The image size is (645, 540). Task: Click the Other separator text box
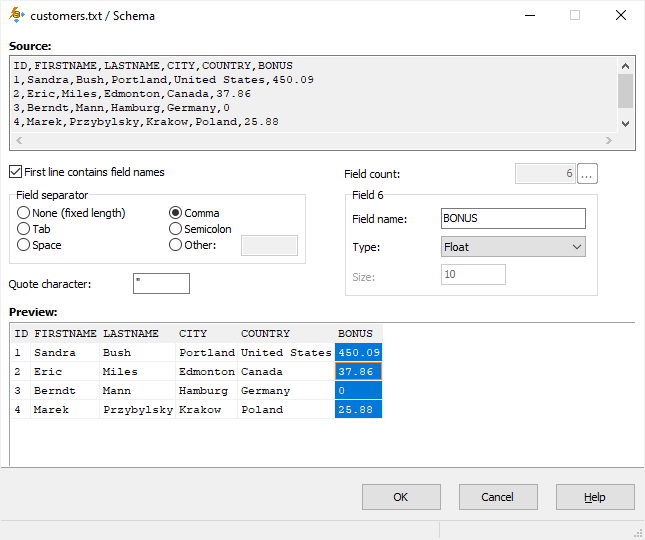(x=269, y=246)
